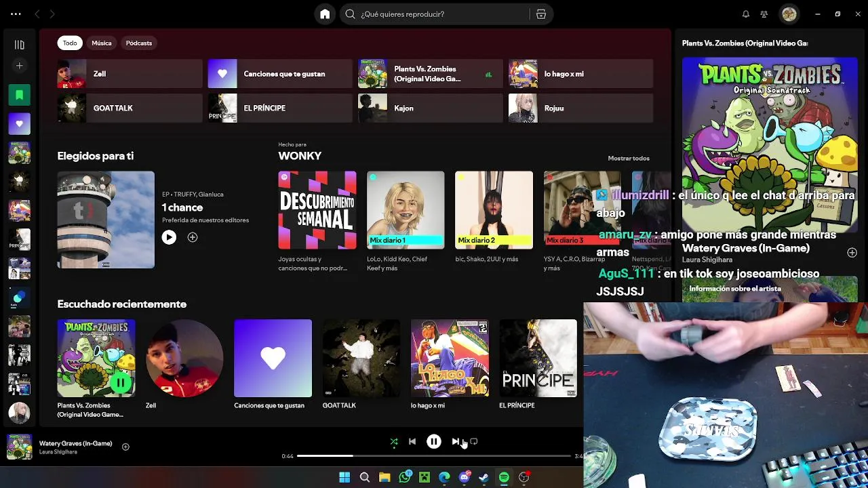
Task: Open Liked Songs heart tile in sidebar
Action: point(19,124)
